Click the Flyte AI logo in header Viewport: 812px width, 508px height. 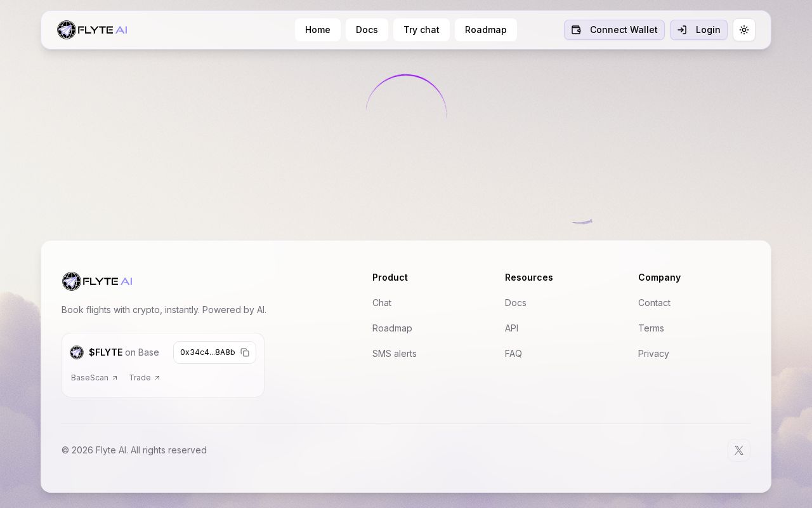(92, 30)
